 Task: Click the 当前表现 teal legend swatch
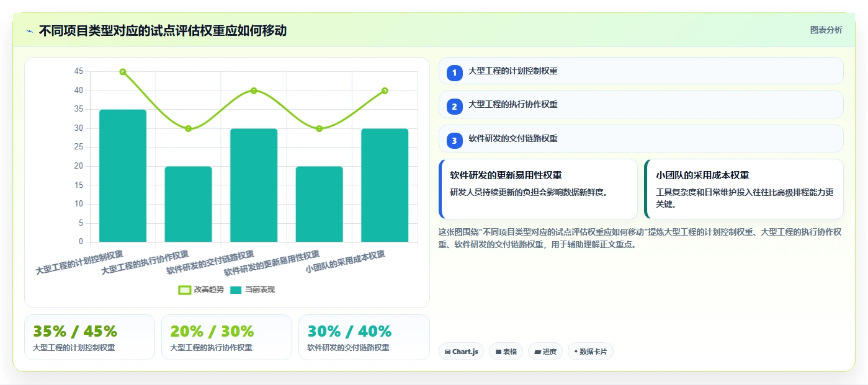[236, 290]
